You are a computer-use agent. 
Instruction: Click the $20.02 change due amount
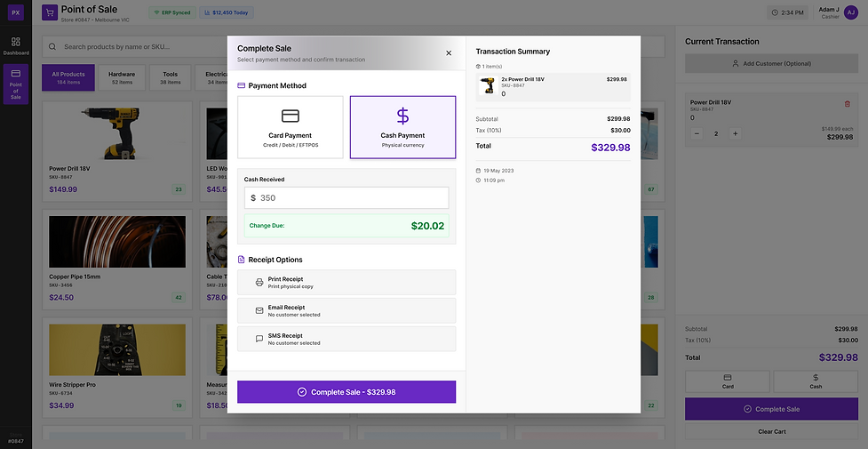click(x=427, y=226)
